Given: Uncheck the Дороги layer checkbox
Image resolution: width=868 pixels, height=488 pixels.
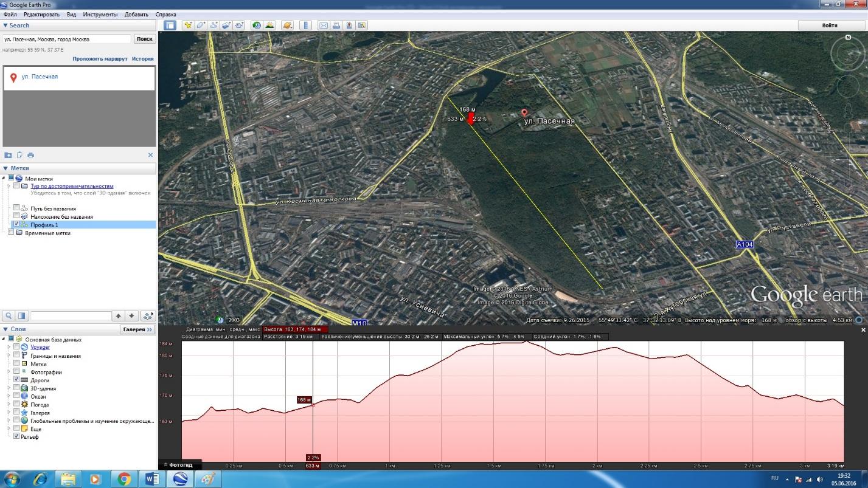Looking at the screenshot, I should pos(17,380).
